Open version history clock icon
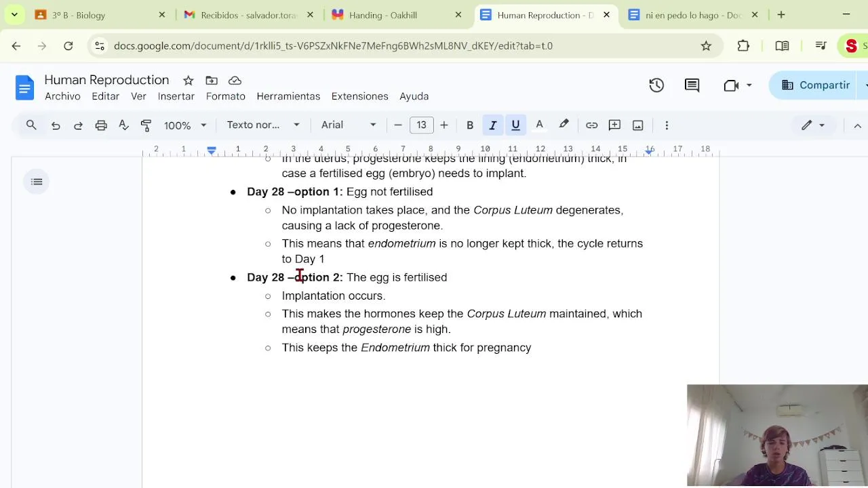Viewport: 868px width, 488px height. pyautogui.click(x=656, y=85)
